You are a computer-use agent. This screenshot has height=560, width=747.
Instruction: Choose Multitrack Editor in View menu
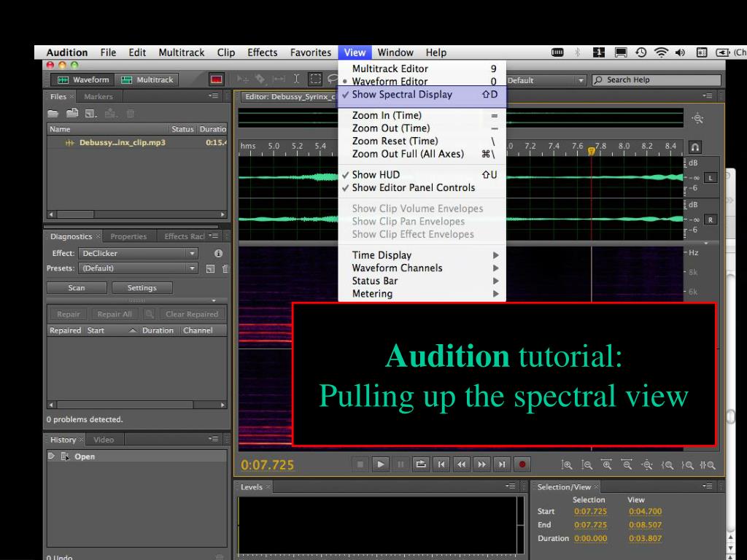[x=422, y=69]
